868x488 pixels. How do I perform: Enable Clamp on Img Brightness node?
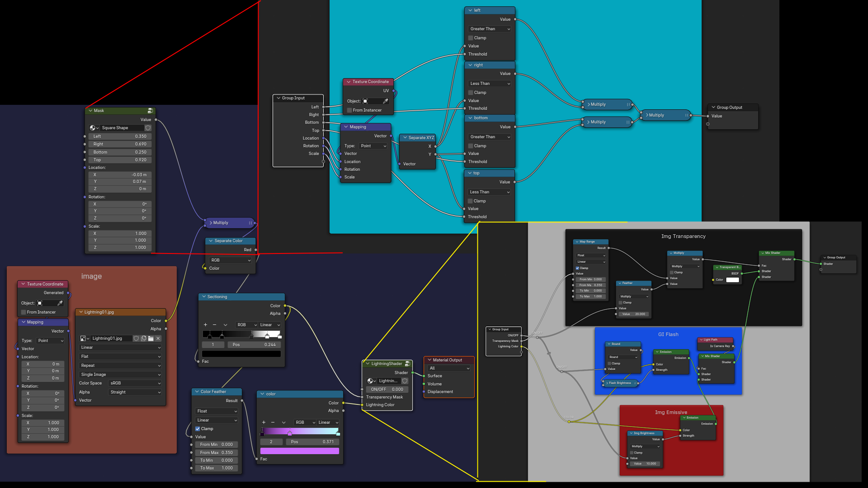pos(632,453)
